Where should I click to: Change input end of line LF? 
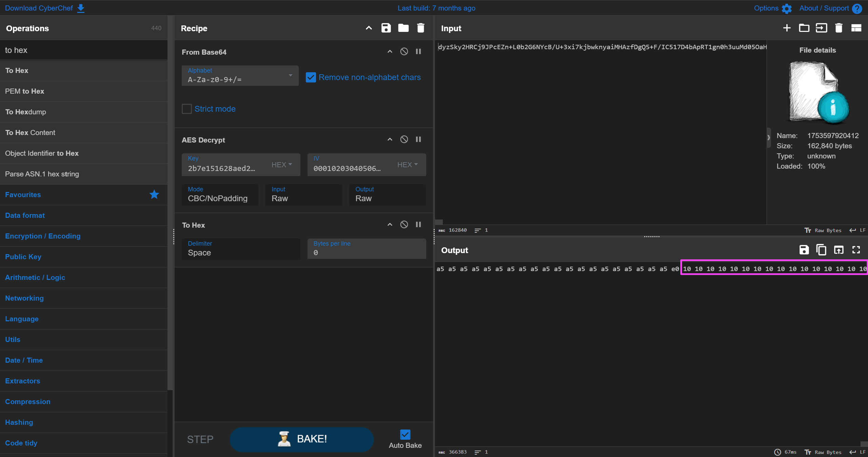857,230
